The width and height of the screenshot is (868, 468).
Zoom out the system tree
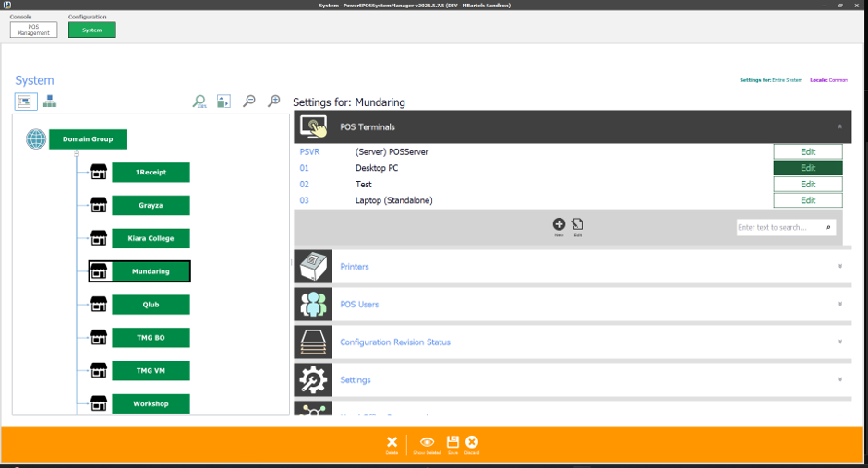click(249, 102)
